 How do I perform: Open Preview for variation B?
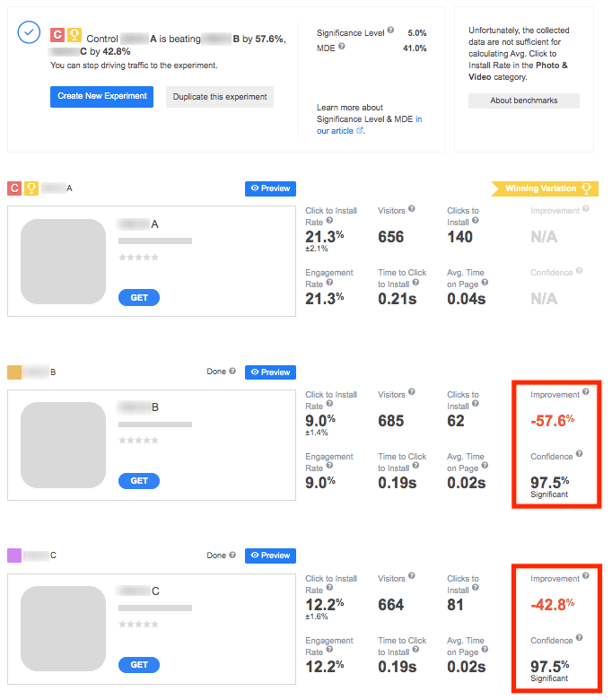[270, 372]
